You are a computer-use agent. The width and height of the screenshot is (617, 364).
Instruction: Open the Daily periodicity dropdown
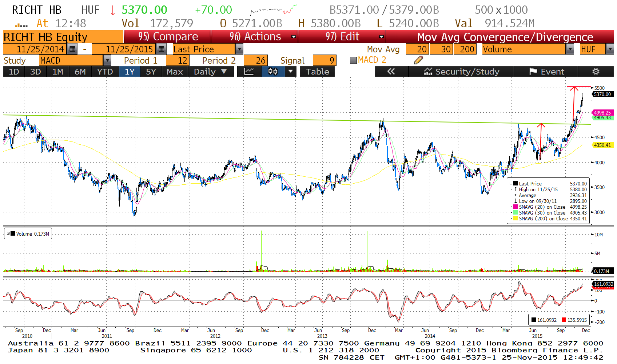(x=211, y=72)
